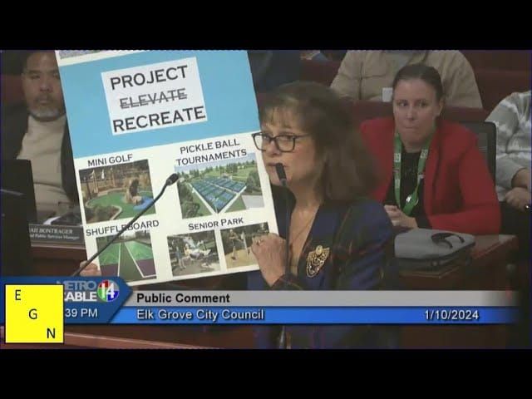Click the 'SENIOR PARK' label
This screenshot has width=532, height=399.
[216, 224]
